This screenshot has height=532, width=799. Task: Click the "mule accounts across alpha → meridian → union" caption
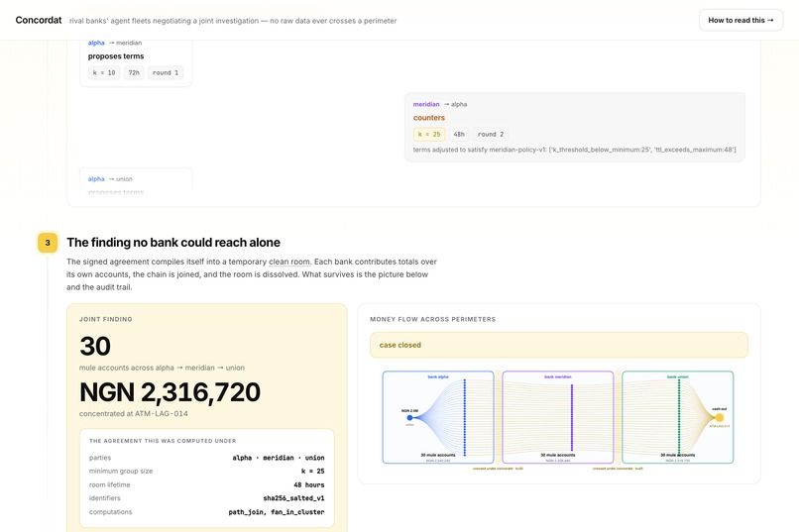[x=162, y=368]
